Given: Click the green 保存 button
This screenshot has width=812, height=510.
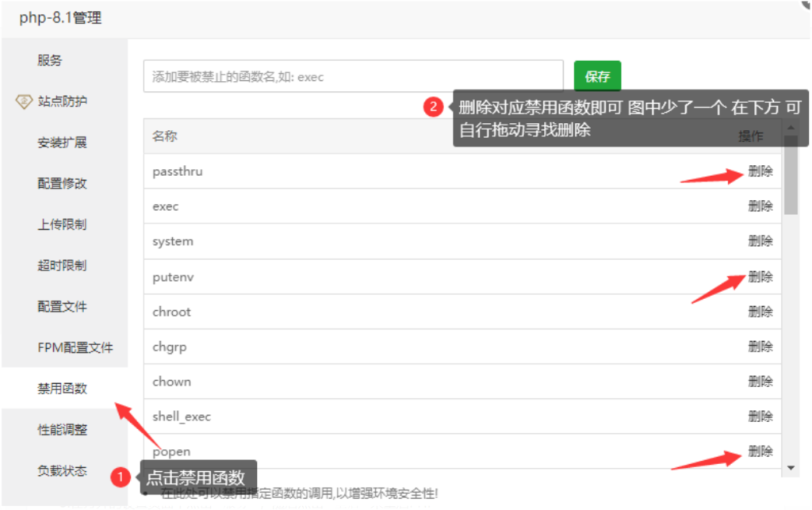Looking at the screenshot, I should (x=597, y=77).
